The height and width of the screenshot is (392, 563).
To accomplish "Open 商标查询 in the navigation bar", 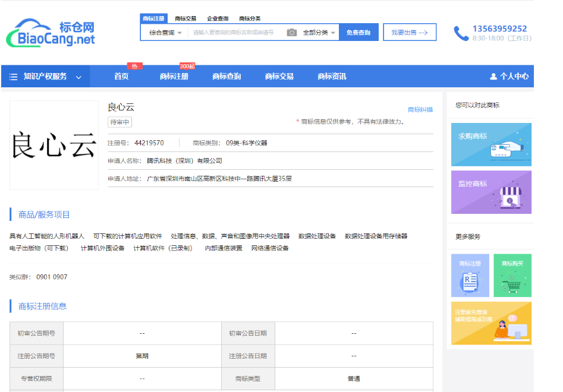I will [x=227, y=77].
